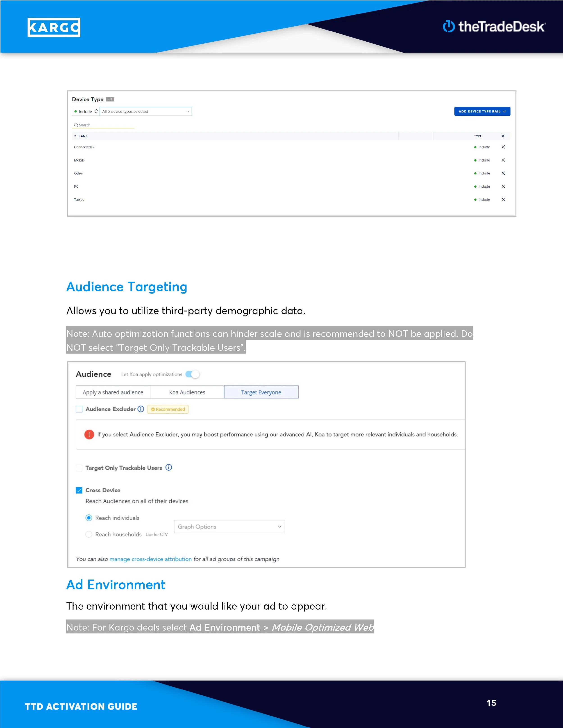563x728 pixels.
Task: Remove the PC device type row
Action: [503, 186]
